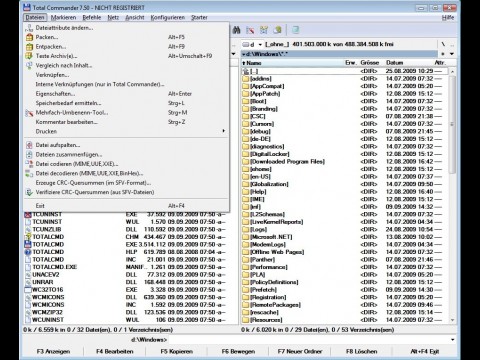Choose Eigenschaften... from the menu
This screenshot has width=480, height=360.
[x=127, y=94]
